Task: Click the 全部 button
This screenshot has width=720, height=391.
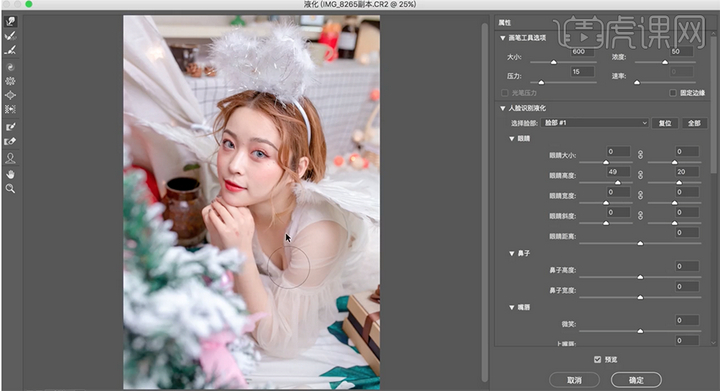Action: coord(694,123)
